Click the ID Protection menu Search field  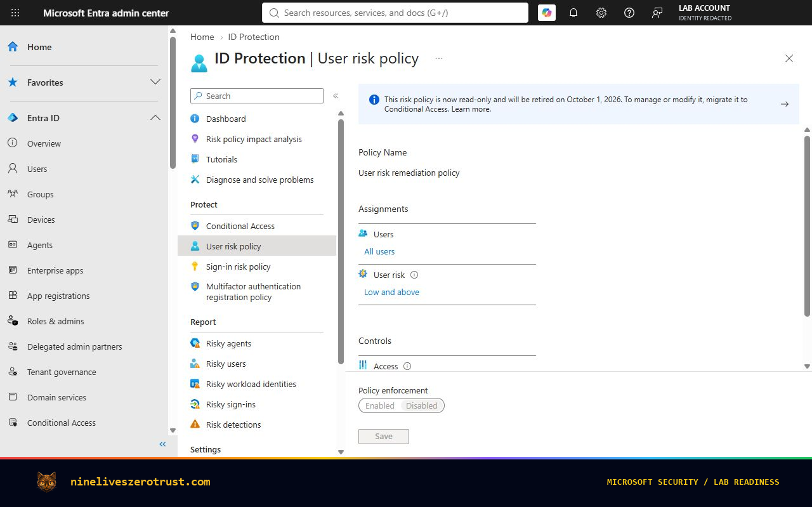pyautogui.click(x=257, y=96)
